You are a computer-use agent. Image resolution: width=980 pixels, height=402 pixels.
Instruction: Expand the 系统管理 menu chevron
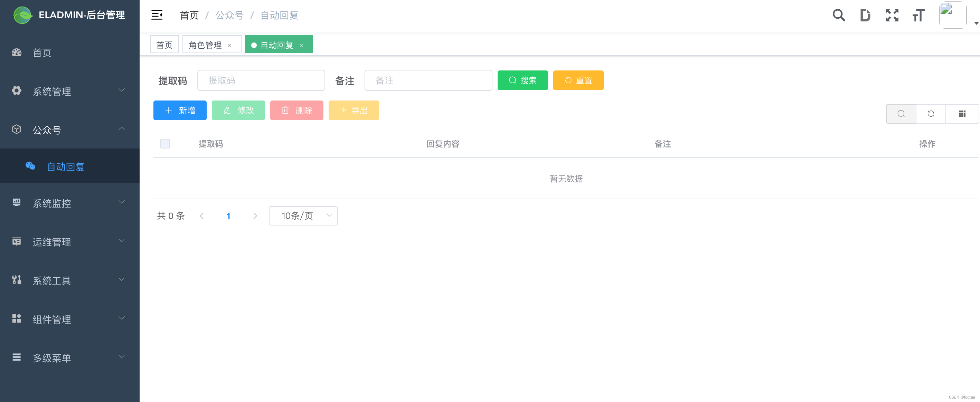tap(122, 90)
